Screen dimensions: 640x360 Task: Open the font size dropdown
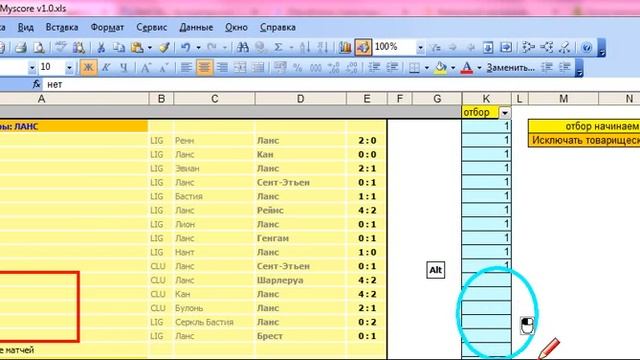69,68
